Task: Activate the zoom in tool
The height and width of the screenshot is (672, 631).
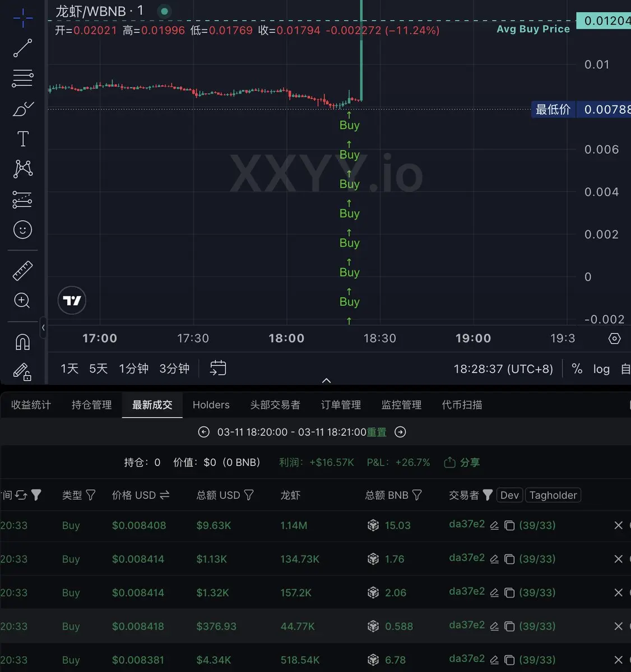Action: [x=22, y=301]
